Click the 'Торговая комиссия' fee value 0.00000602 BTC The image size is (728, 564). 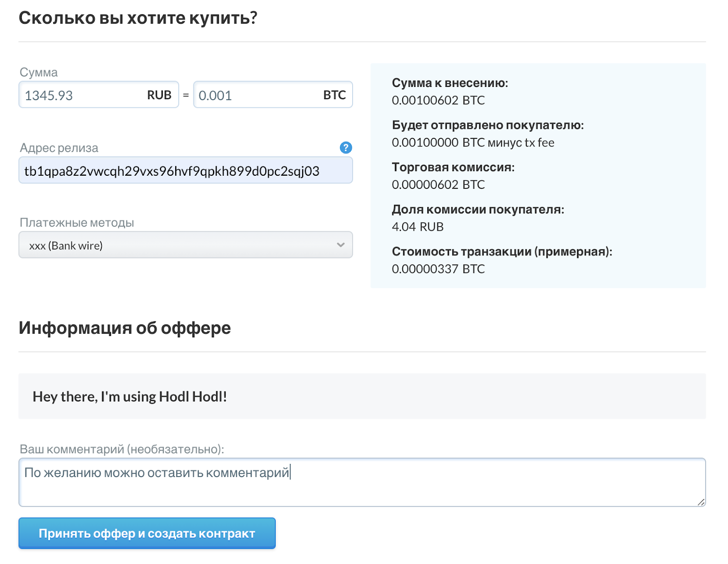point(438,184)
